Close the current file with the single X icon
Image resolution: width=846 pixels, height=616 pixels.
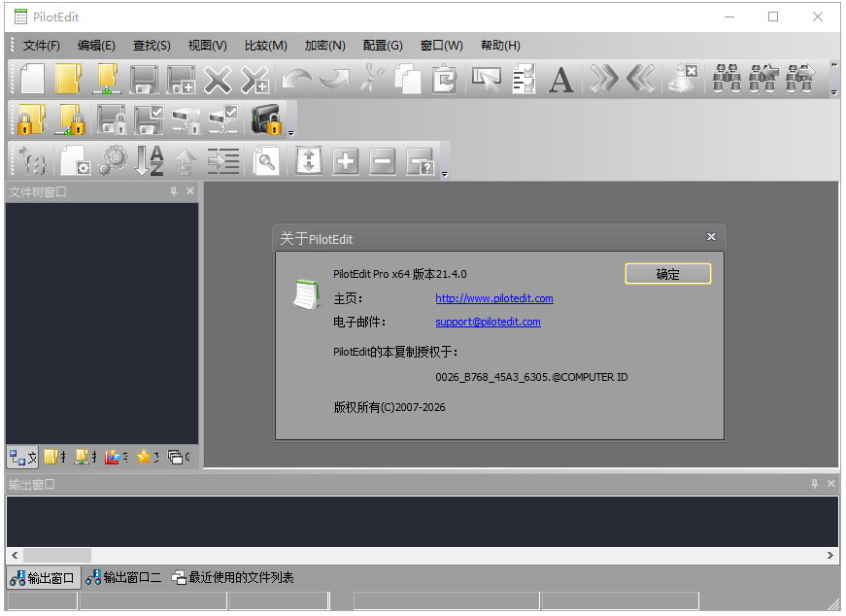pos(218,80)
